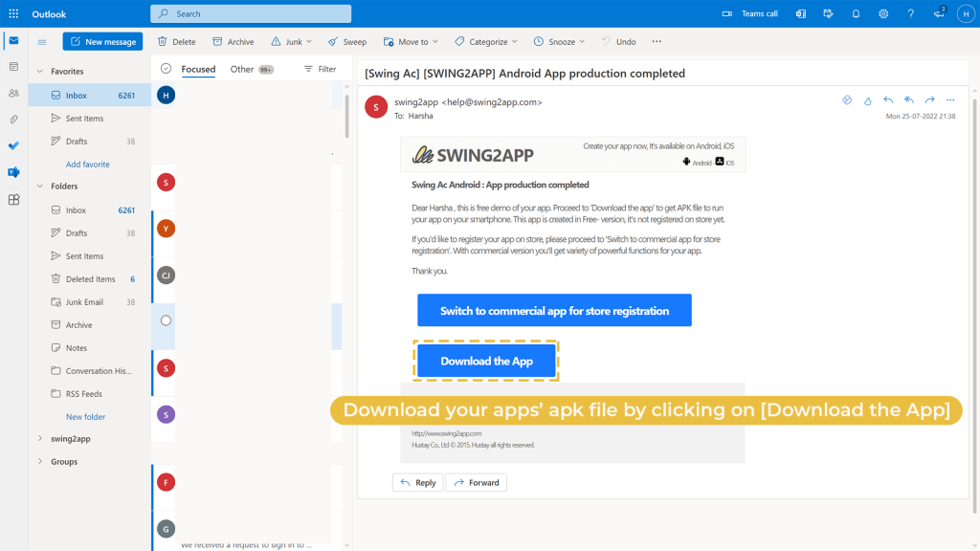Open Junk Email folder
This screenshot has height=551, width=980.
[x=89, y=301]
